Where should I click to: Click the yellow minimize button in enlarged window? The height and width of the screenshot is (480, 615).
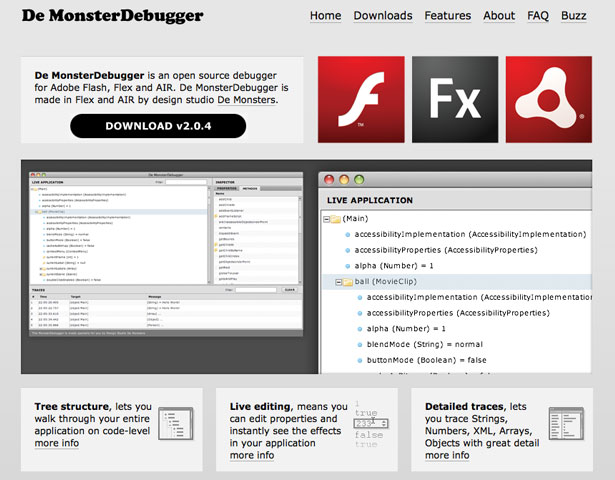(344, 180)
